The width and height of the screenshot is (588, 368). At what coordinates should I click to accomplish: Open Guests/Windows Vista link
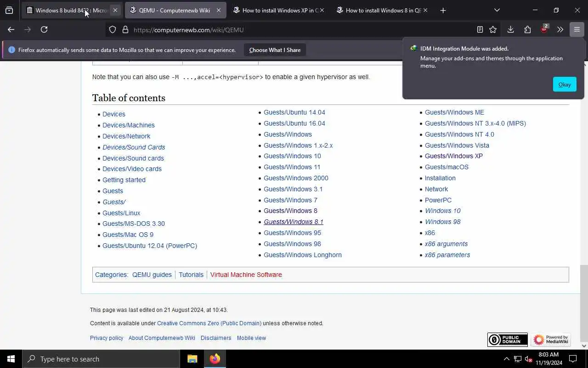pyautogui.click(x=457, y=145)
